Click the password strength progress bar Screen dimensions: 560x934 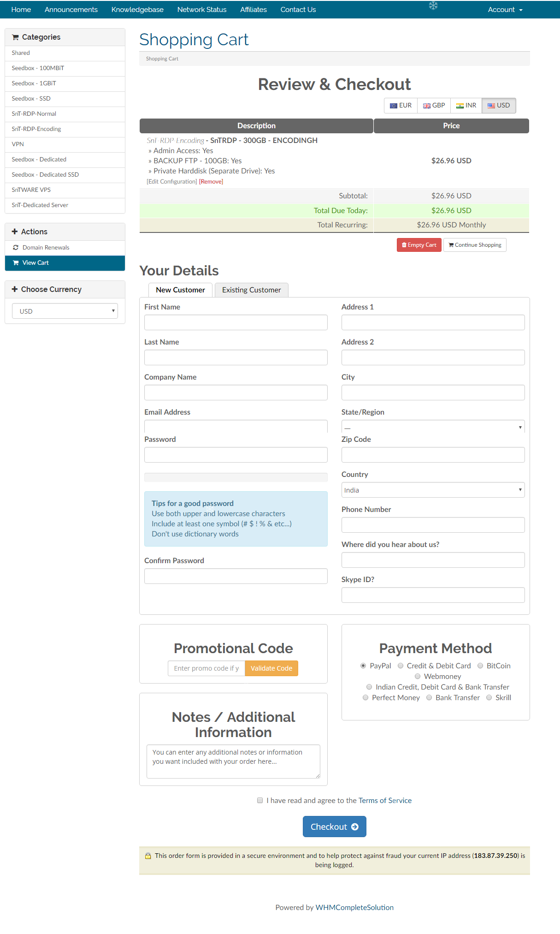pos(236,477)
